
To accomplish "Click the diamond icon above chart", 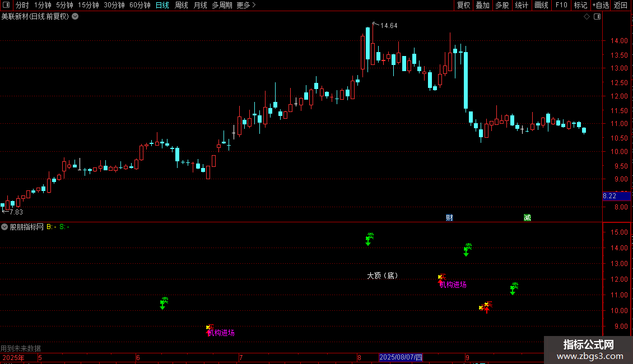I will pos(587,17).
